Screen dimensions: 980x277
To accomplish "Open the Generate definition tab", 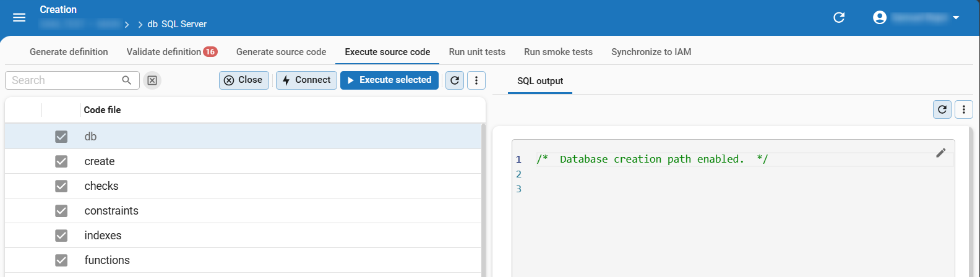I will (x=69, y=52).
